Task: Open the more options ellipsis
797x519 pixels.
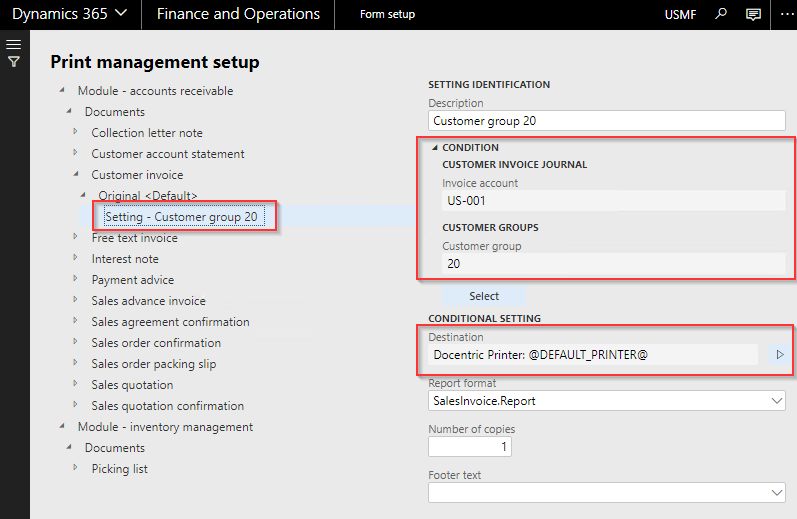Action: point(787,14)
